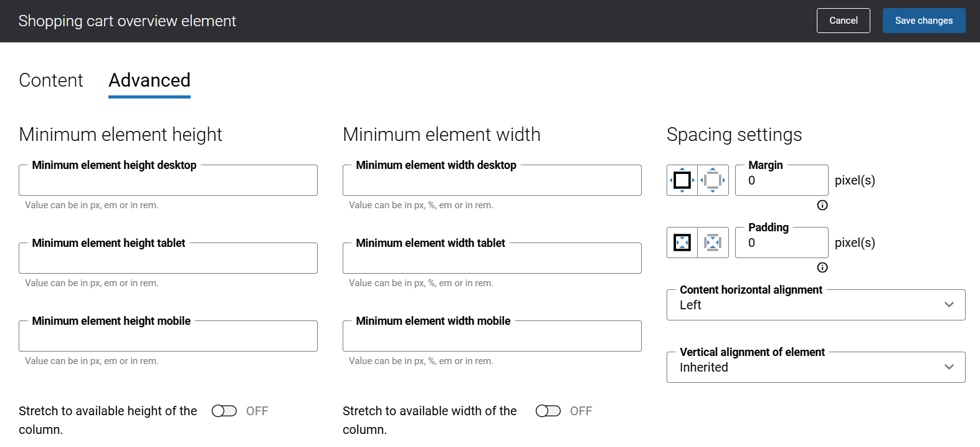Click Minimum element height desktop field

point(168,181)
